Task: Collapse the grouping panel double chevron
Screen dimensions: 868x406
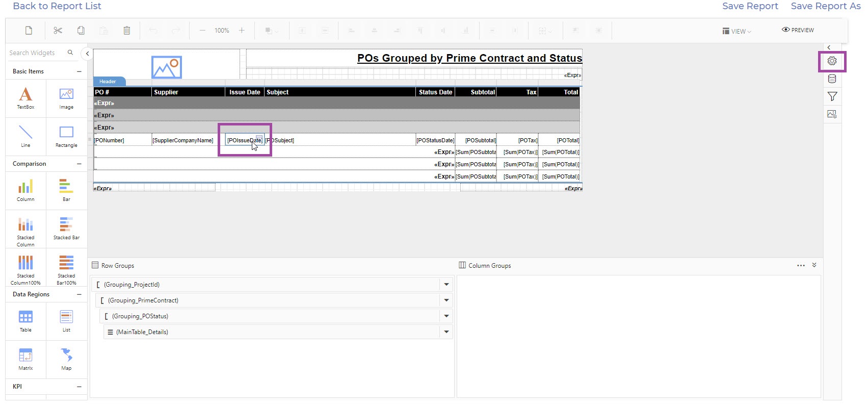Action: (814, 265)
